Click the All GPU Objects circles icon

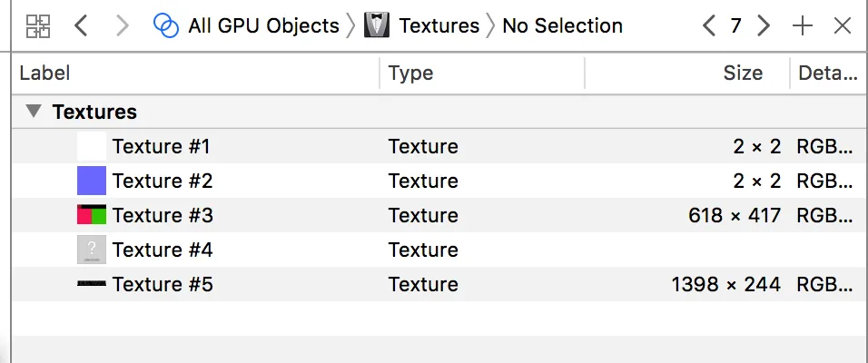pyautogui.click(x=166, y=25)
